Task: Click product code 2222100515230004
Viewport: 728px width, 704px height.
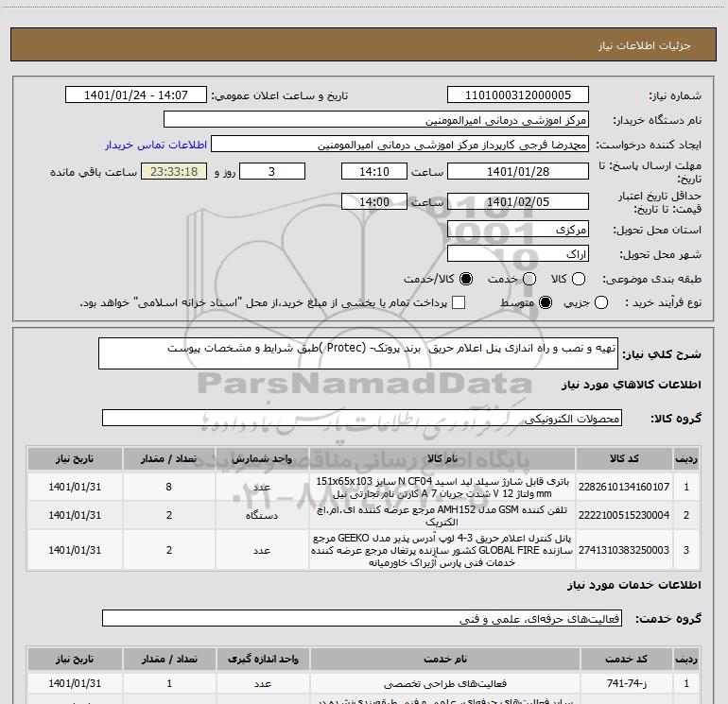Action: [624, 515]
